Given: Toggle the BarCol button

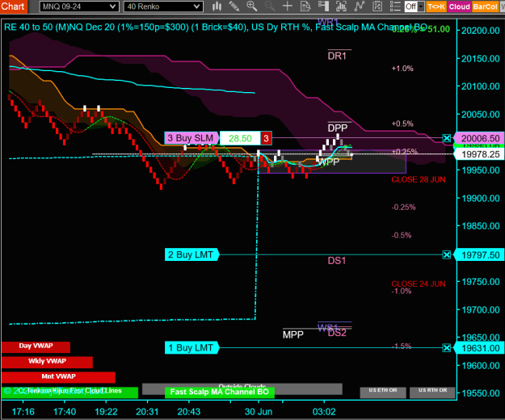Looking at the screenshot, I should pos(485,6).
